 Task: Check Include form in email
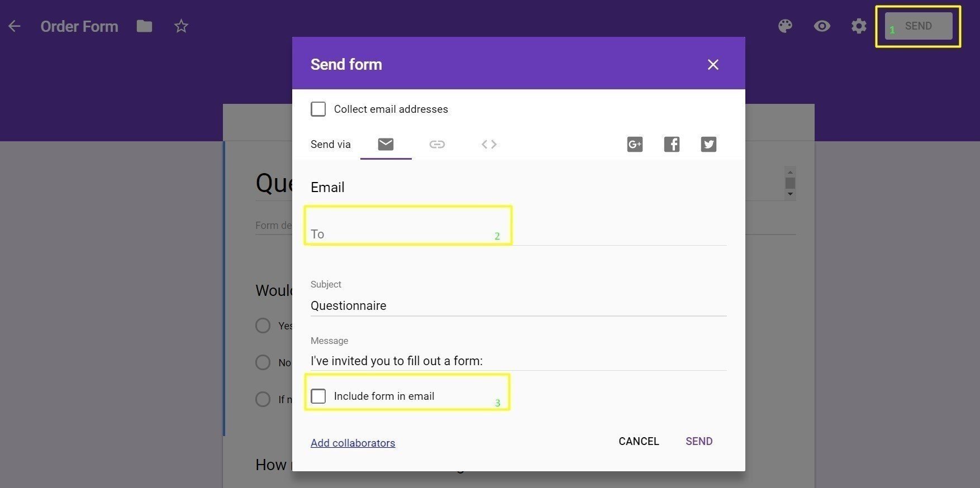pyautogui.click(x=318, y=396)
